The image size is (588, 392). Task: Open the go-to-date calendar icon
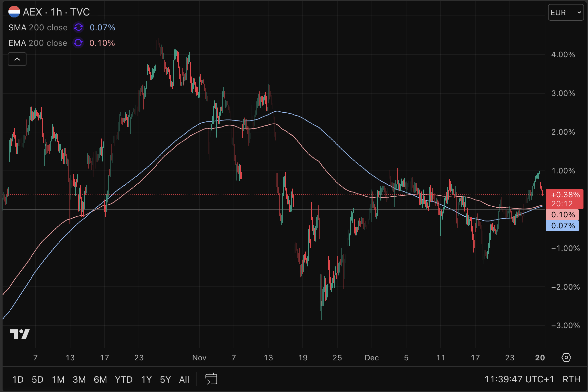(x=211, y=379)
